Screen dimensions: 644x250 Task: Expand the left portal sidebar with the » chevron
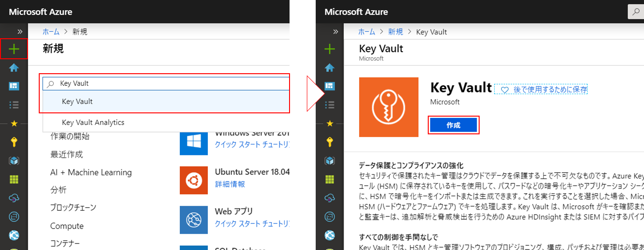pos(20,32)
